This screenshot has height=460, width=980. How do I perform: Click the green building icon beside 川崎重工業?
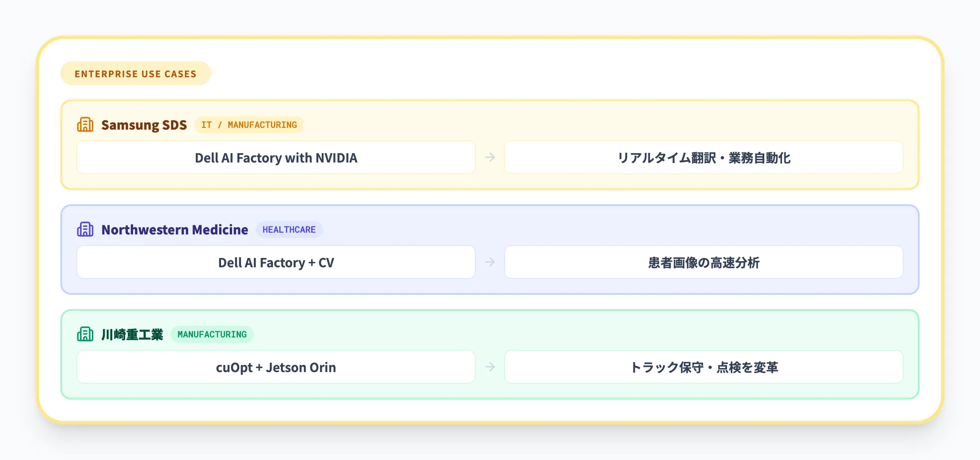click(x=85, y=334)
